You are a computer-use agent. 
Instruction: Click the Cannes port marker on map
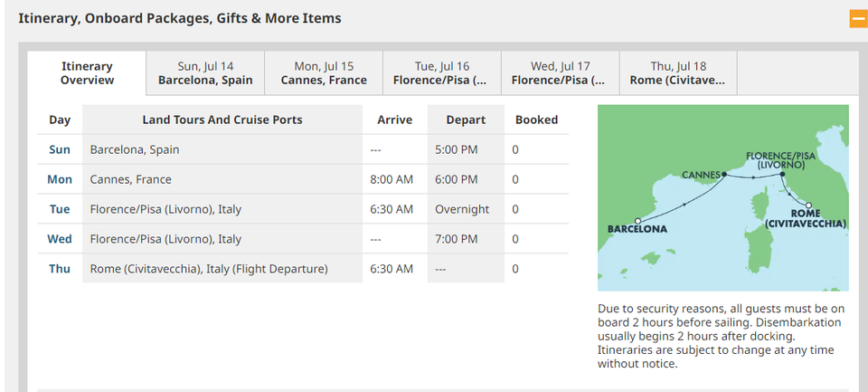pos(725,175)
